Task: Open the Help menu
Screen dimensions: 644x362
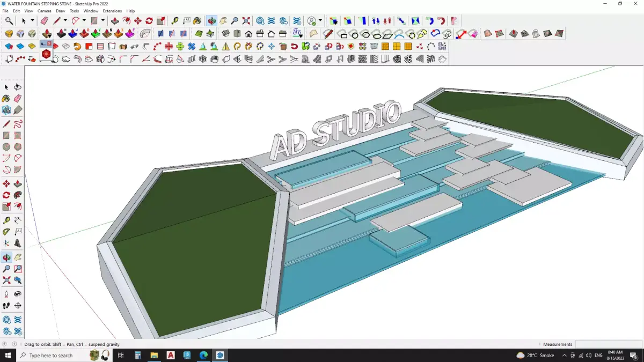Action: pyautogui.click(x=130, y=11)
